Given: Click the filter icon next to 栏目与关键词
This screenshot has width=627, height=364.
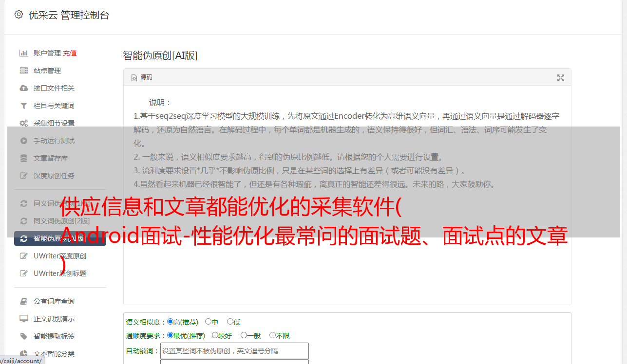Looking at the screenshot, I should coord(23,106).
